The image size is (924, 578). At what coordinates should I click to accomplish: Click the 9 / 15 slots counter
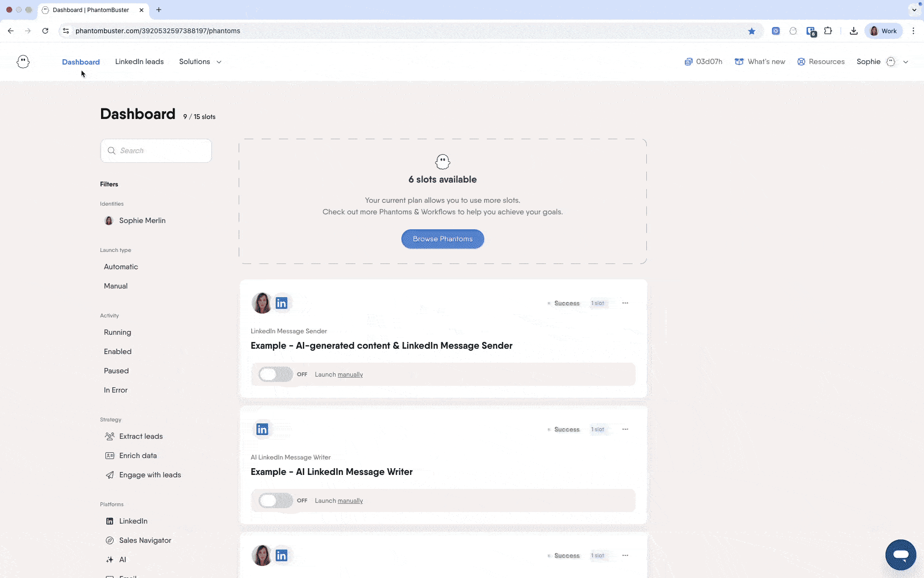point(199,117)
